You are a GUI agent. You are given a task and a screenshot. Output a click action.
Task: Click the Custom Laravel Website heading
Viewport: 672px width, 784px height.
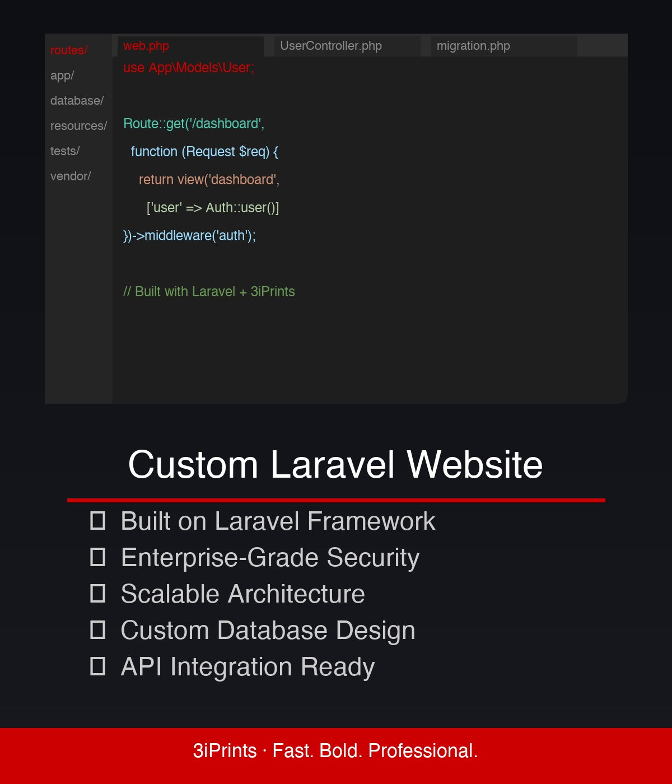point(336,465)
